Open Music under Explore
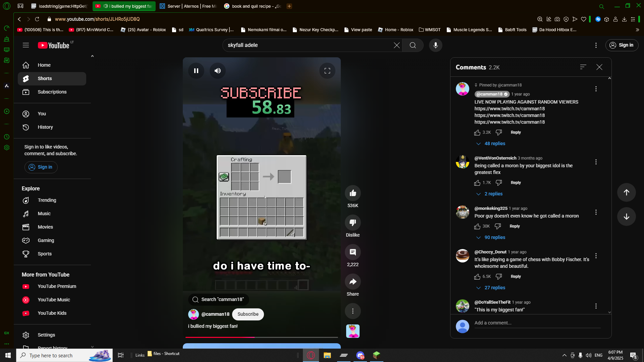 click(52, 214)
